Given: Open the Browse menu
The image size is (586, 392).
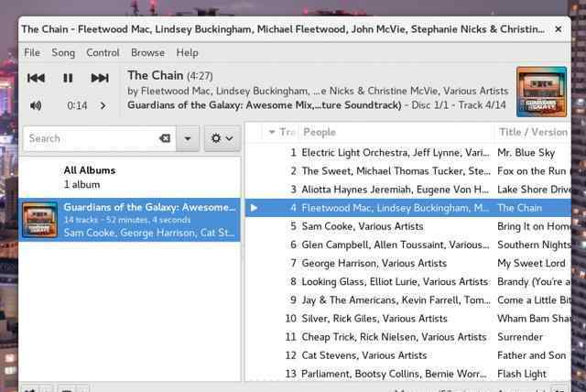Looking at the screenshot, I should point(147,53).
